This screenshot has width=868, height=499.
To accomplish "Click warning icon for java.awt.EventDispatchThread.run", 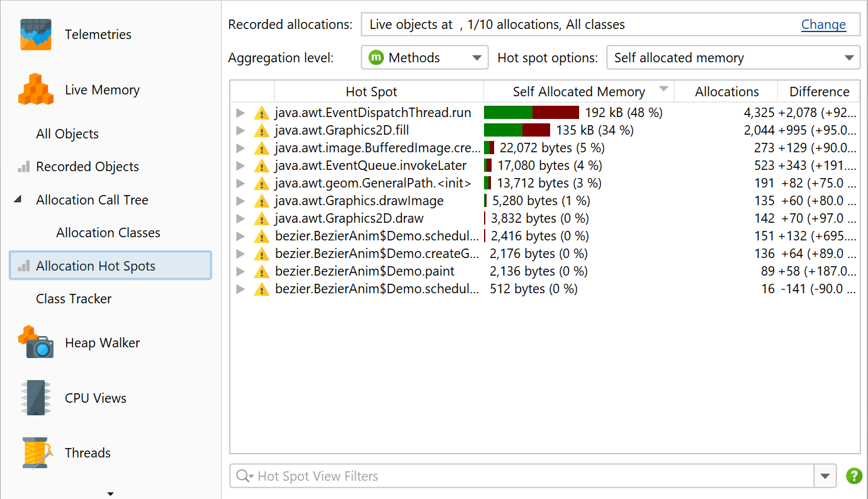I will tap(261, 113).
